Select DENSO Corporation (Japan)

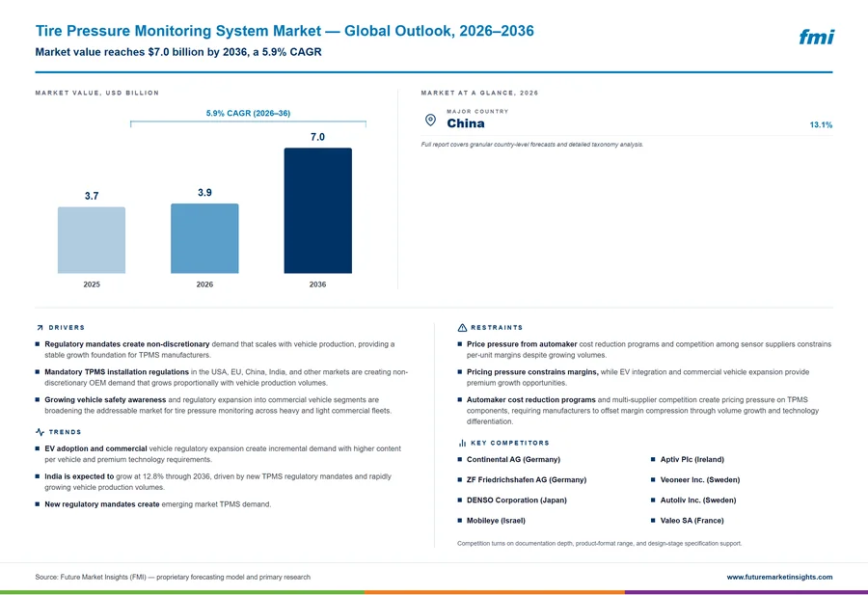[x=517, y=500]
